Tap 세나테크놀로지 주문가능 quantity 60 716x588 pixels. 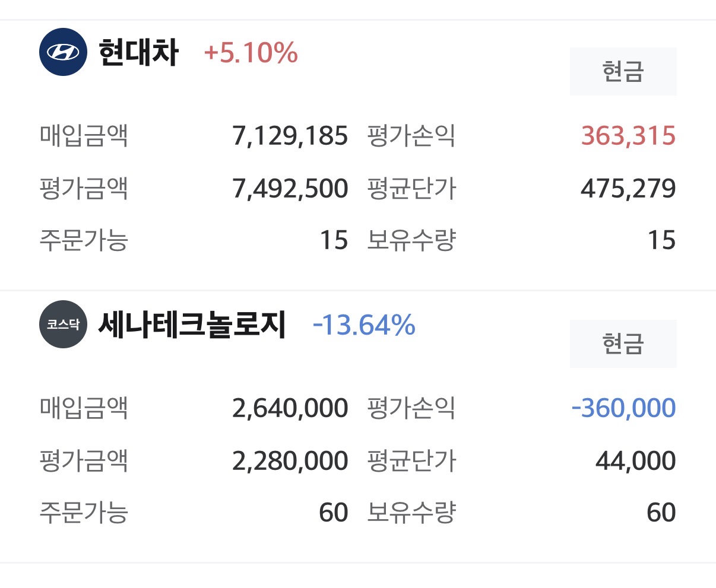pos(334,513)
